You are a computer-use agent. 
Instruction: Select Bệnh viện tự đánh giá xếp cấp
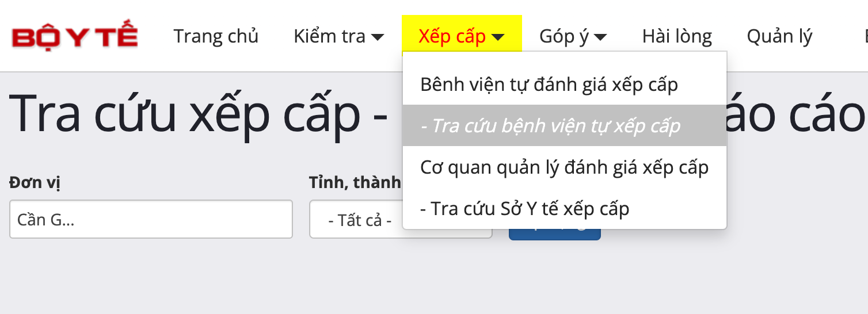click(x=549, y=85)
